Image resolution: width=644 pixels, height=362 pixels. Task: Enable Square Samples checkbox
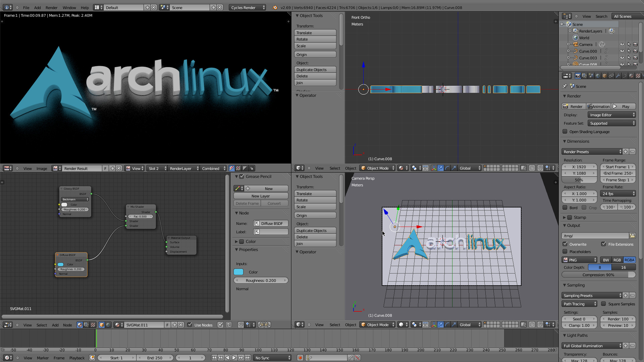604,304
